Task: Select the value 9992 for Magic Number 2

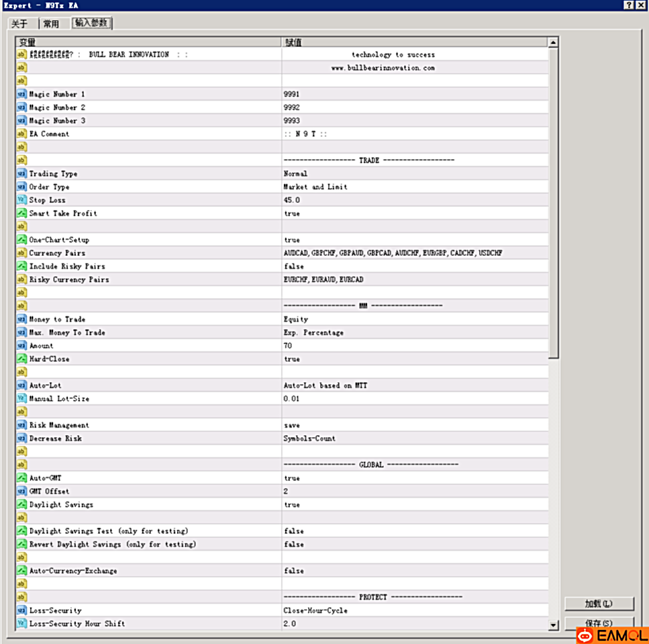Action: click(x=291, y=107)
